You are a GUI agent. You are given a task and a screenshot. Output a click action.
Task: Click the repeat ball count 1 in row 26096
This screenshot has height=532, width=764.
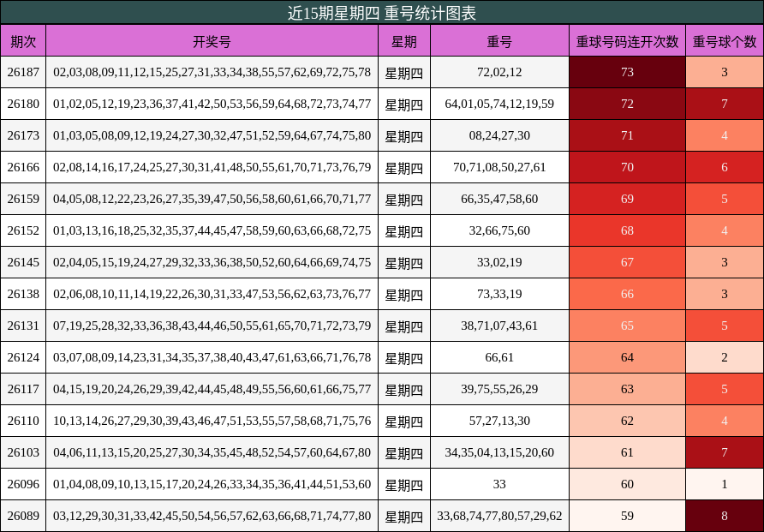pos(725,484)
